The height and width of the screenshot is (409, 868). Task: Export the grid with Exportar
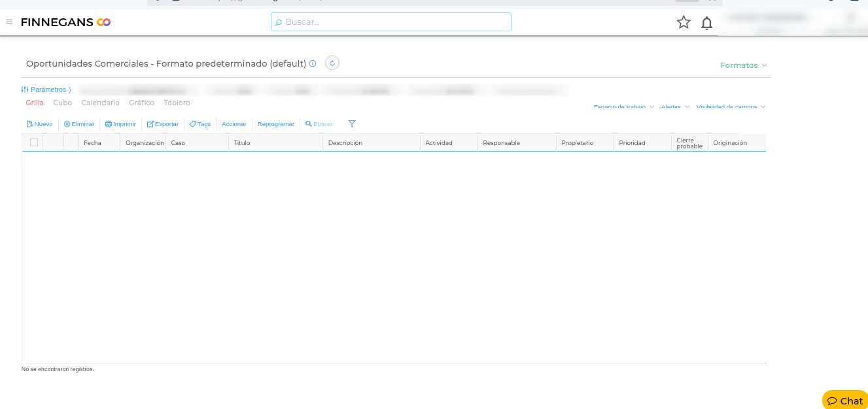pos(163,124)
